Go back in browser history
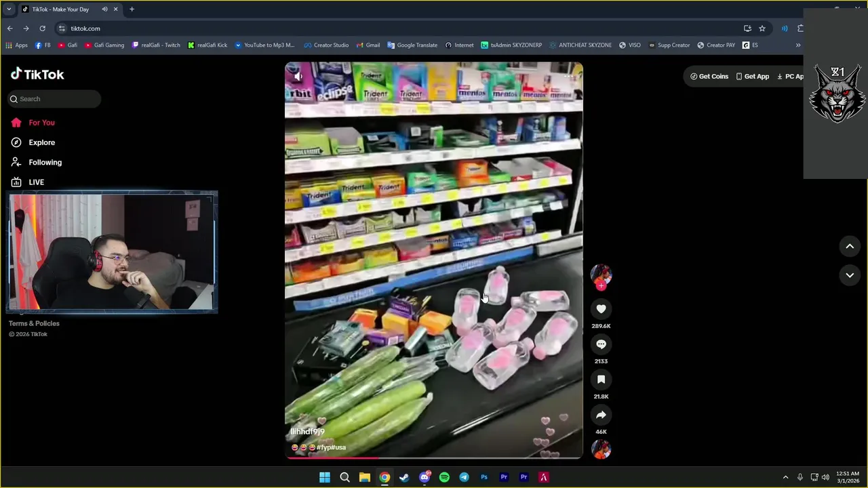 pos(9,28)
